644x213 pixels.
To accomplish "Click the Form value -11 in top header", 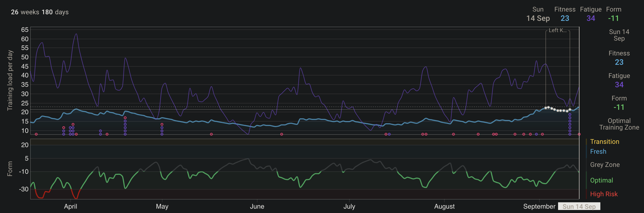I will (x=614, y=18).
